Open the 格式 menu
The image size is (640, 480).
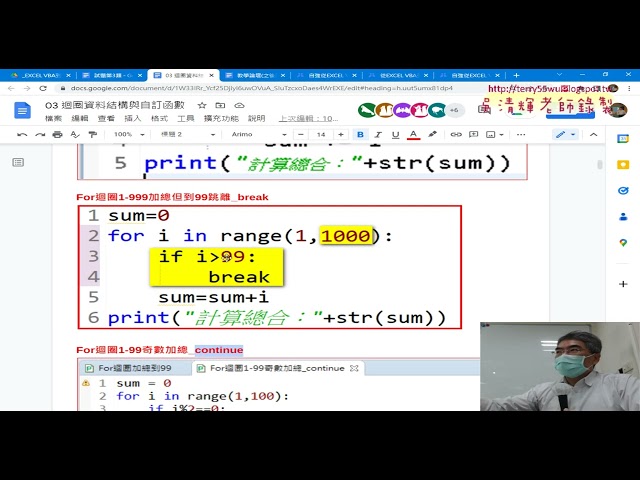click(159, 118)
